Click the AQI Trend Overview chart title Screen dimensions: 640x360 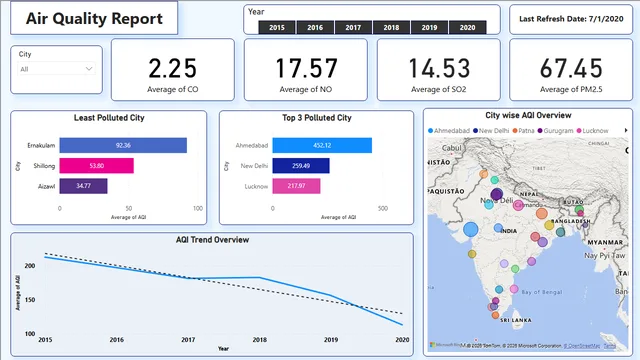click(212, 240)
